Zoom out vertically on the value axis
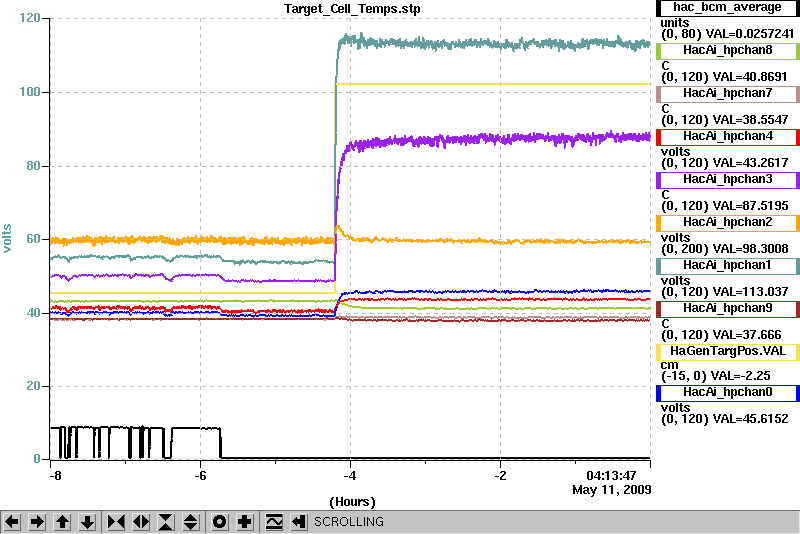 191,522
